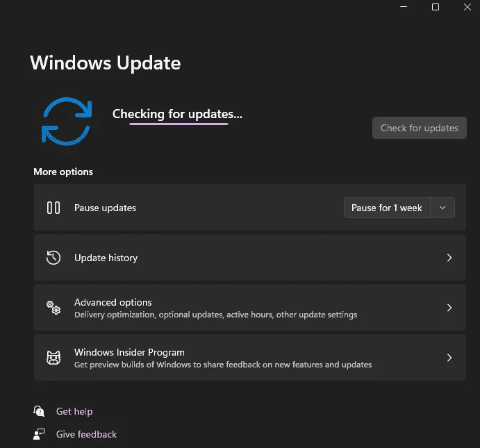Open the Get help link
This screenshot has width=480, height=448.
click(x=74, y=411)
